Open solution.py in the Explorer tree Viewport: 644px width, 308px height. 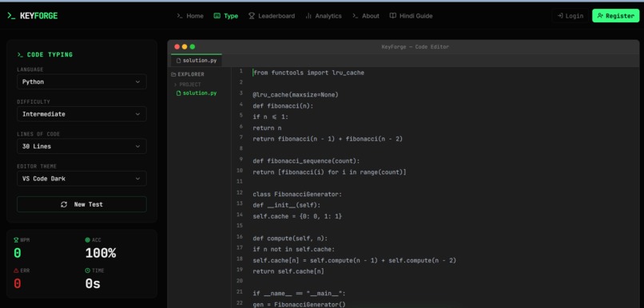(197, 93)
